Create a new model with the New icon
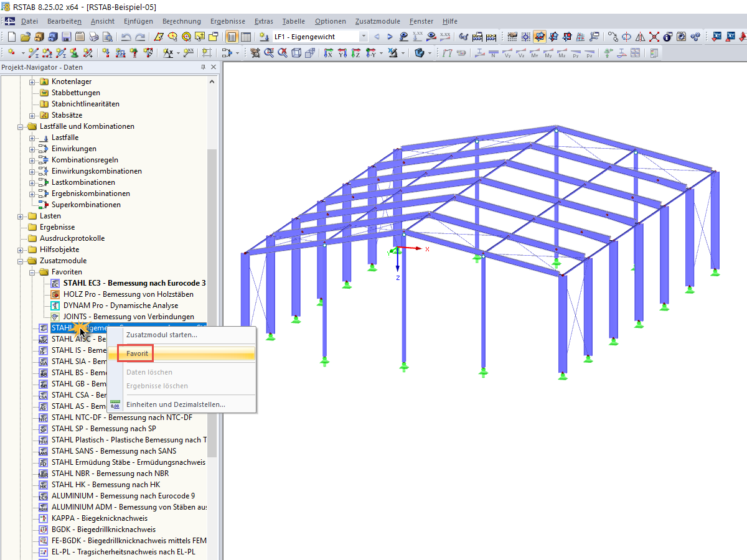747x560 pixels. tap(12, 37)
